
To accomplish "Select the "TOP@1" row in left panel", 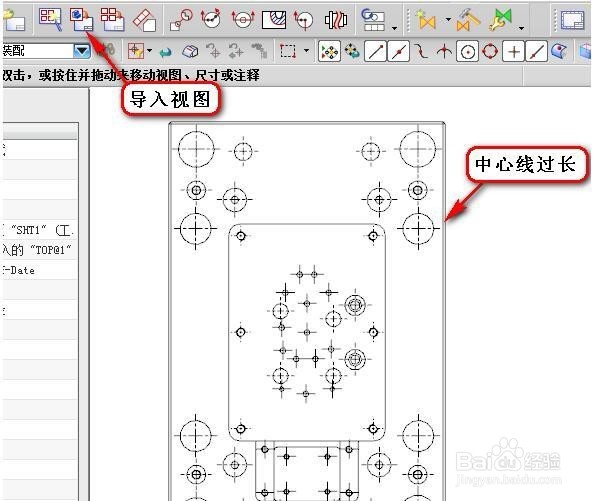I will pyautogui.click(x=40, y=250).
